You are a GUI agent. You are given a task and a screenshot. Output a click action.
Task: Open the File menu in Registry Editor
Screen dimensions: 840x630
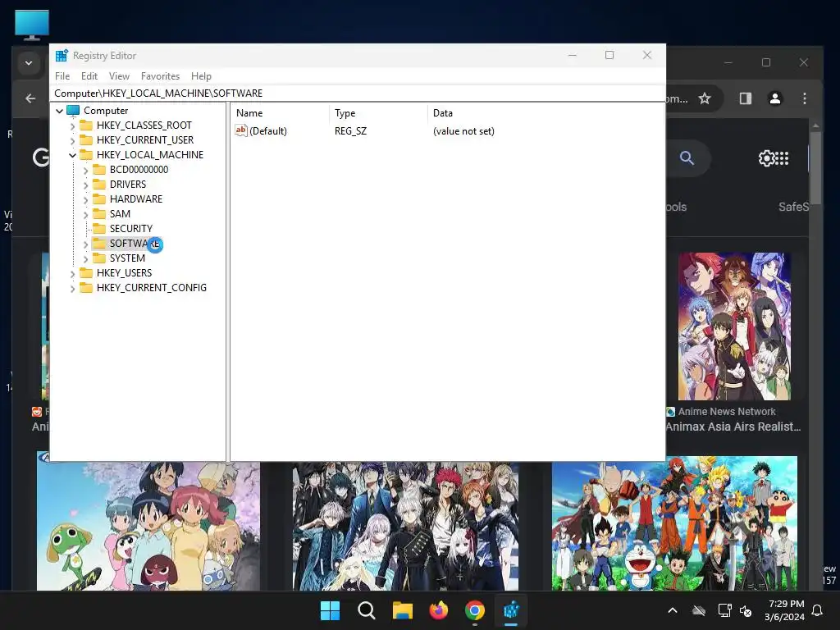point(62,76)
